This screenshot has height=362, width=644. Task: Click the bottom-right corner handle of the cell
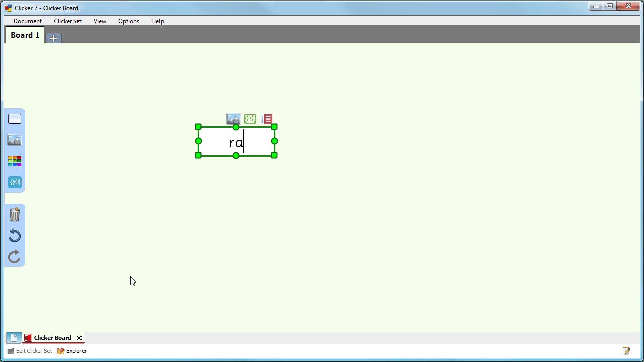pos(274,155)
